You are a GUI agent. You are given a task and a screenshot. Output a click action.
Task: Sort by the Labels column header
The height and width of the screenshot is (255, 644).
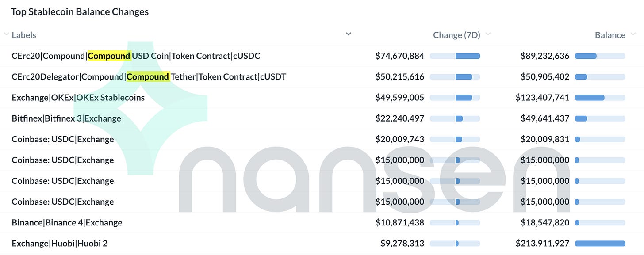(24, 35)
